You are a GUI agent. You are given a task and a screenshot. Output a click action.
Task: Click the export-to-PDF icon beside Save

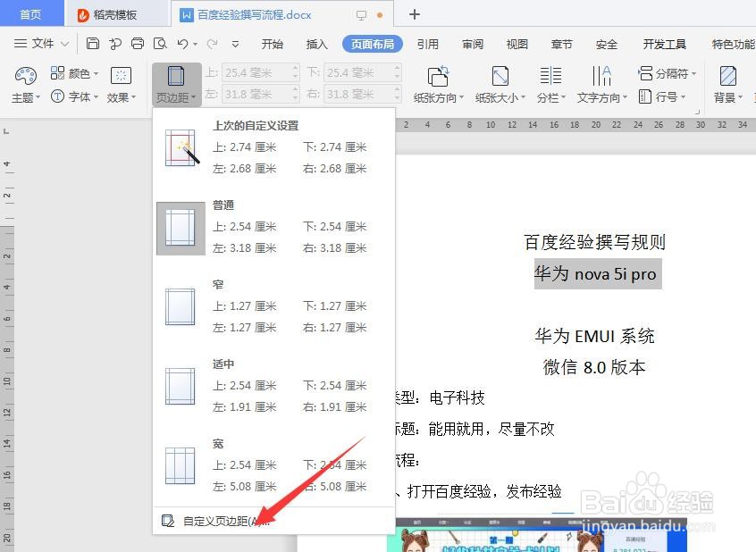pos(115,44)
